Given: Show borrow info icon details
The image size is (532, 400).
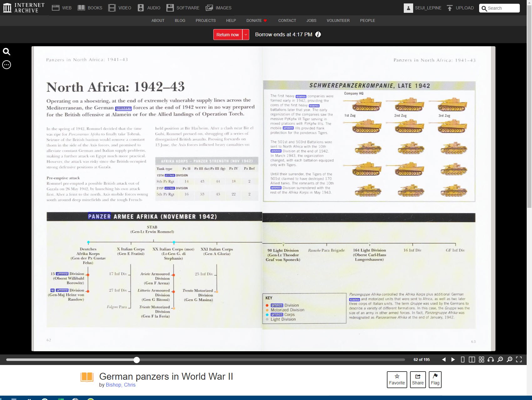Looking at the screenshot, I should pyautogui.click(x=318, y=35).
